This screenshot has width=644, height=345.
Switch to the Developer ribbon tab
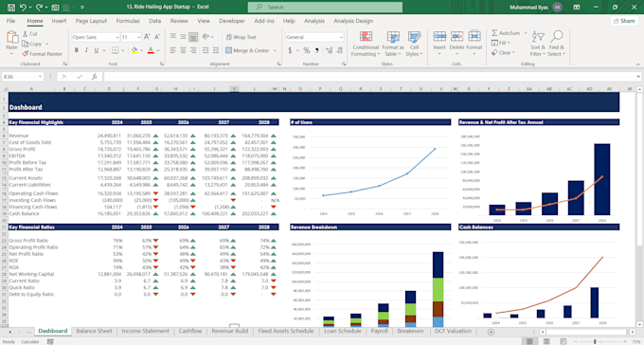pos(232,21)
